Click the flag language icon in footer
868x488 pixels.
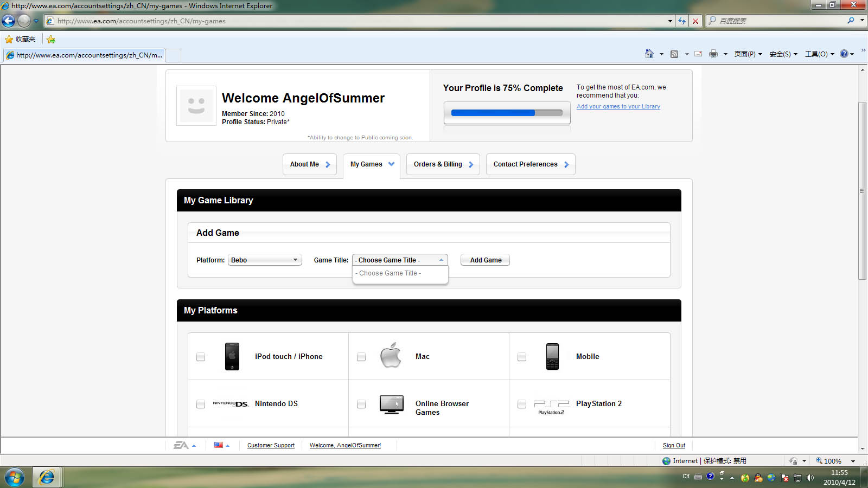coord(219,445)
